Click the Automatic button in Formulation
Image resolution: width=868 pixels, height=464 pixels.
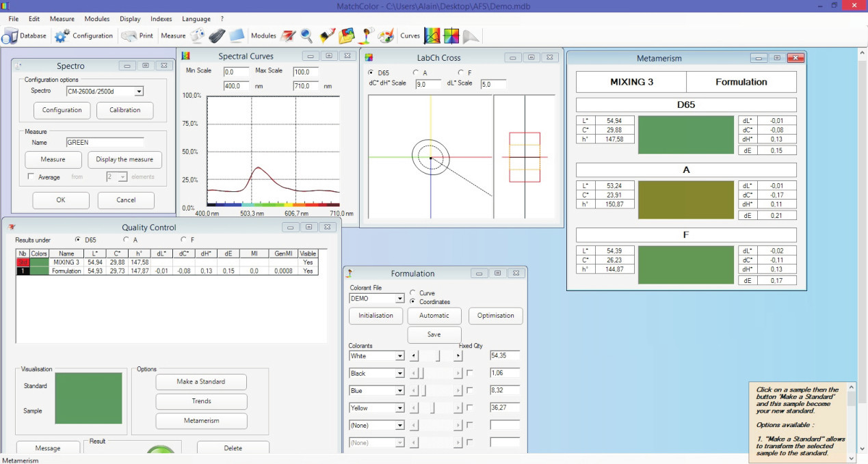point(434,316)
